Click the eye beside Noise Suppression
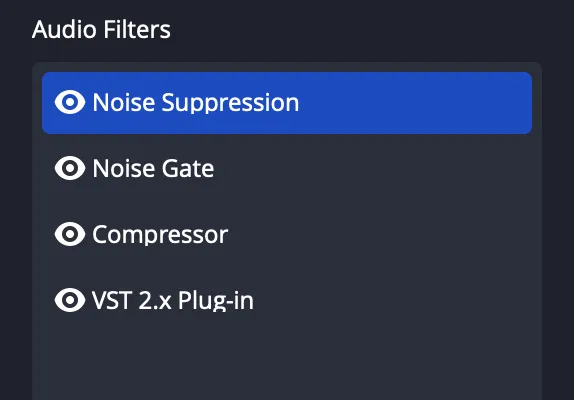Image resolution: width=574 pixels, height=400 pixels. click(x=70, y=102)
